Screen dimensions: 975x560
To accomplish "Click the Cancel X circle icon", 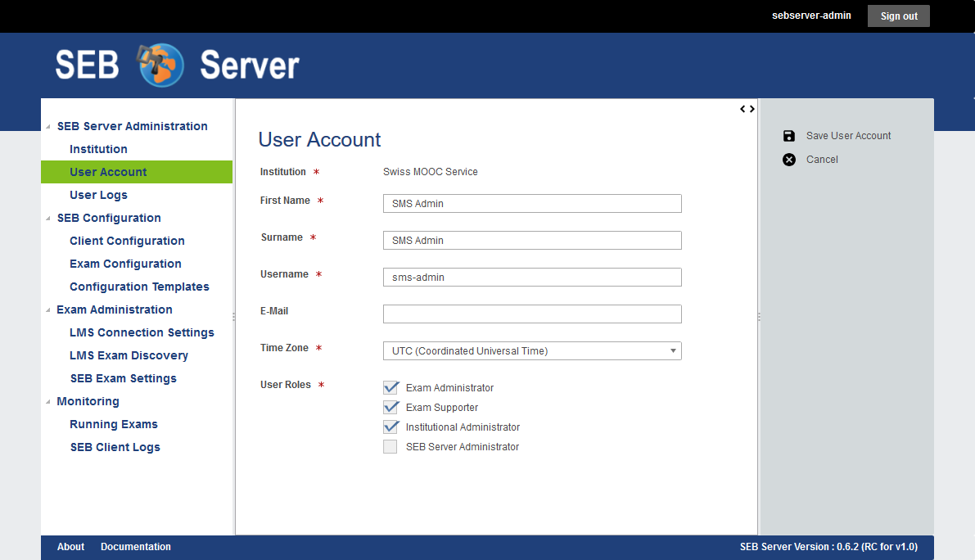I will tap(788, 160).
